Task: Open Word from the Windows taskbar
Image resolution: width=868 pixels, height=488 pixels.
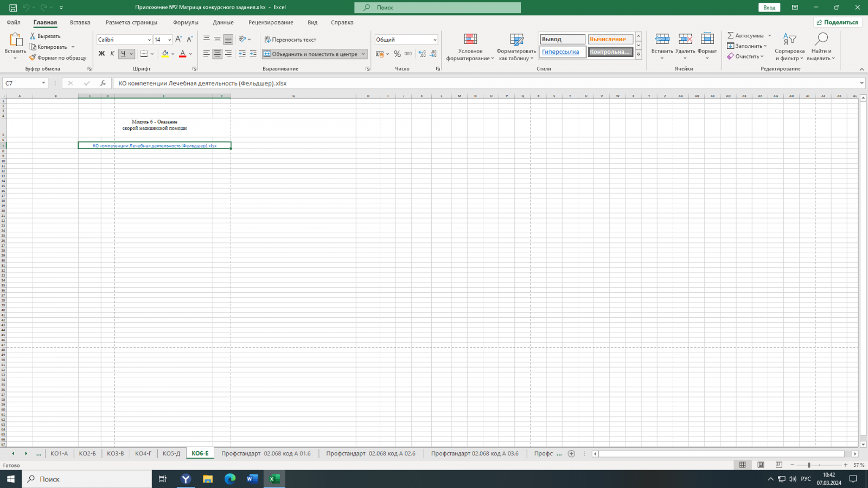Action: [x=252, y=479]
